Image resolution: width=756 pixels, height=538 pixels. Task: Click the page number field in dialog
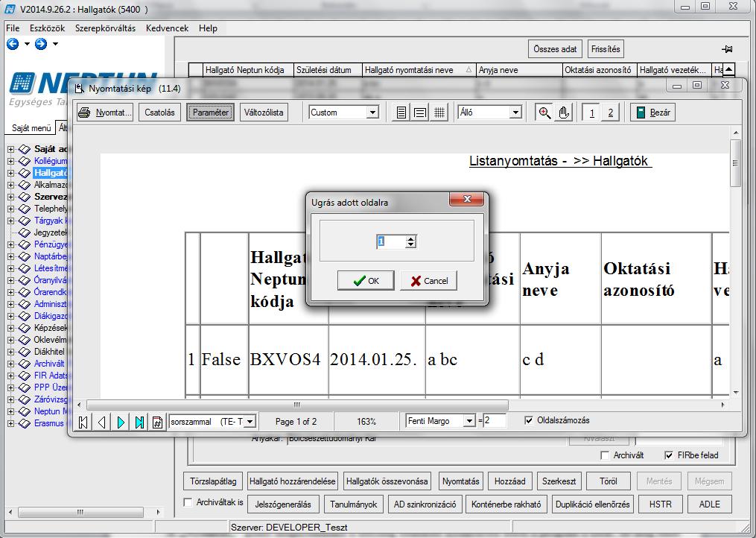point(391,241)
